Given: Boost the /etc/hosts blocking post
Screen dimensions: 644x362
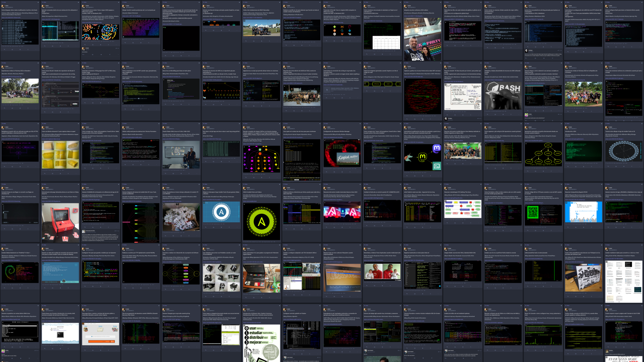Looking at the screenshot, I should coord(12,49).
